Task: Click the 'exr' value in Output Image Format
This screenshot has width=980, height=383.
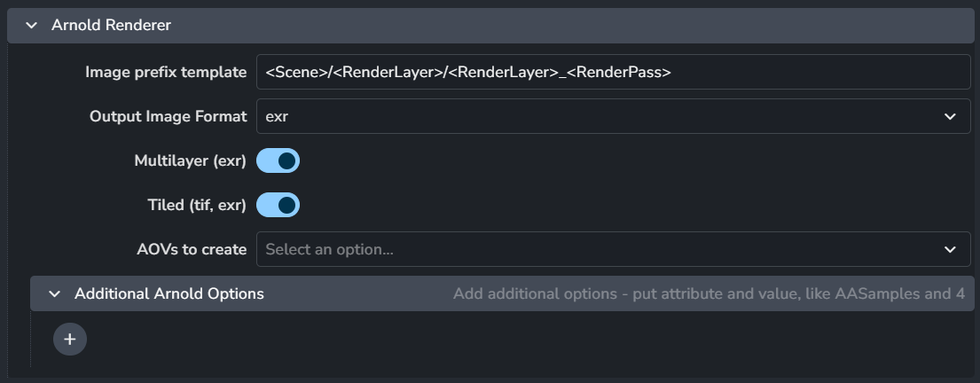Action: pos(278,116)
